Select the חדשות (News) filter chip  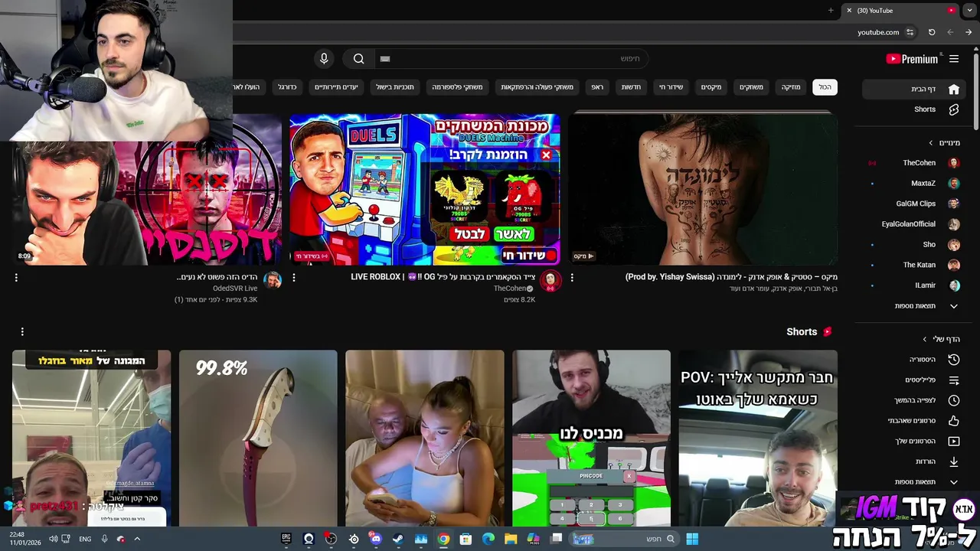pyautogui.click(x=631, y=87)
